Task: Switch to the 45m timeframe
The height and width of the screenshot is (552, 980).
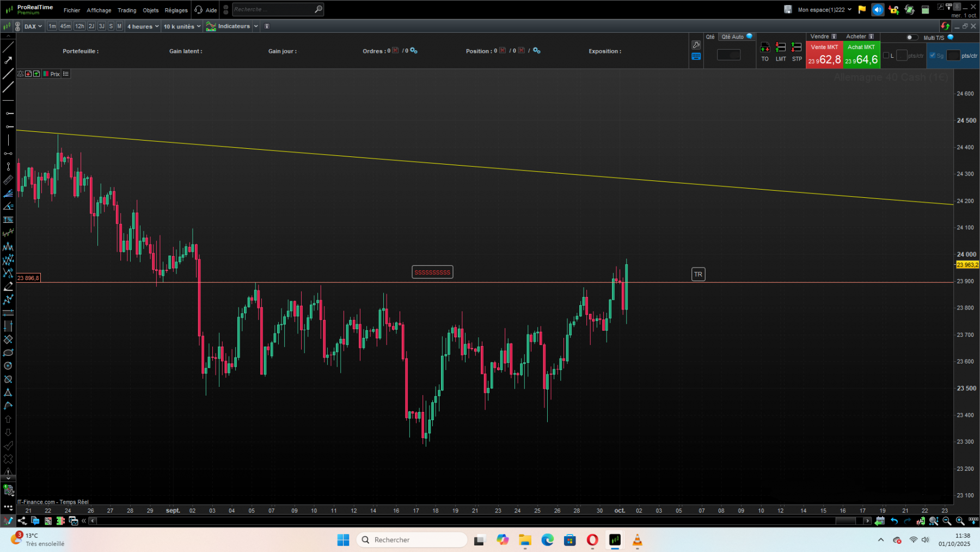Action: pos(65,26)
